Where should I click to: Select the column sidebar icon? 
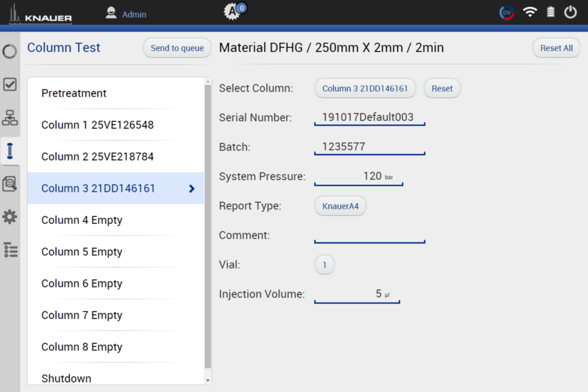pos(10,151)
